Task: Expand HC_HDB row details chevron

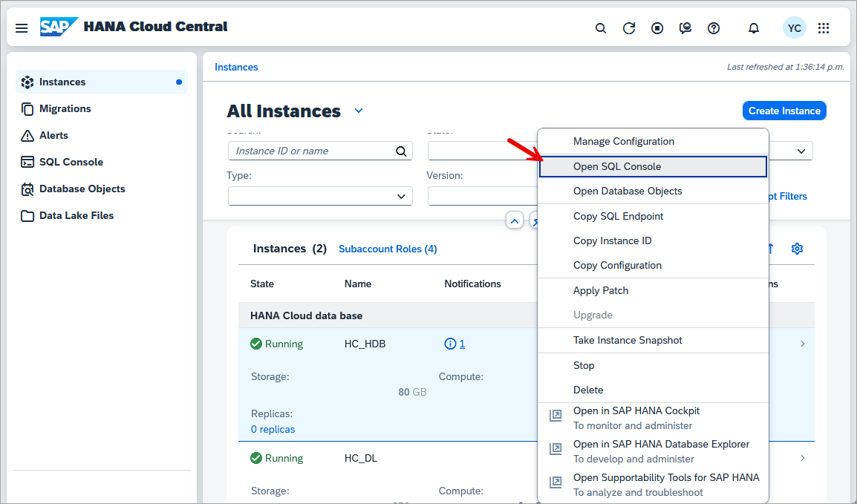Action: [802, 344]
